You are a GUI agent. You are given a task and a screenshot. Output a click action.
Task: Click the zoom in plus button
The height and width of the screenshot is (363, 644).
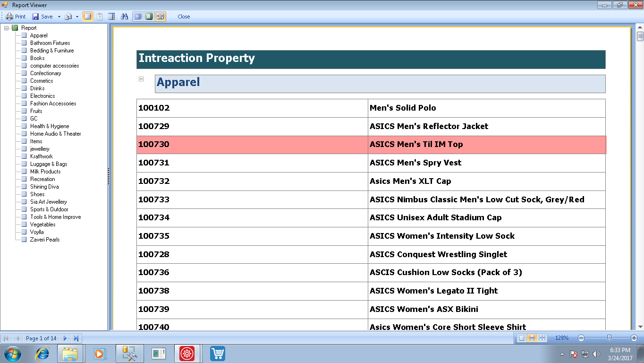634,338
